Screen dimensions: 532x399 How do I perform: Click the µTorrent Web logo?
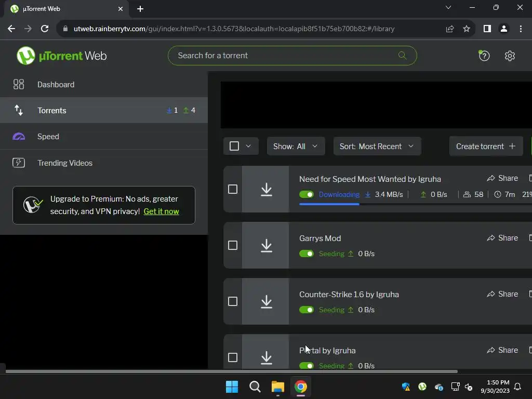61,56
